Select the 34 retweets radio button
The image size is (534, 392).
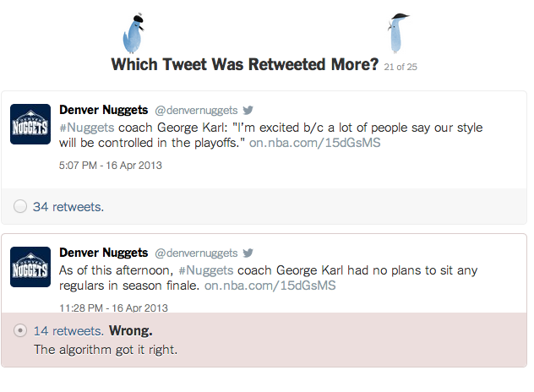coord(20,206)
